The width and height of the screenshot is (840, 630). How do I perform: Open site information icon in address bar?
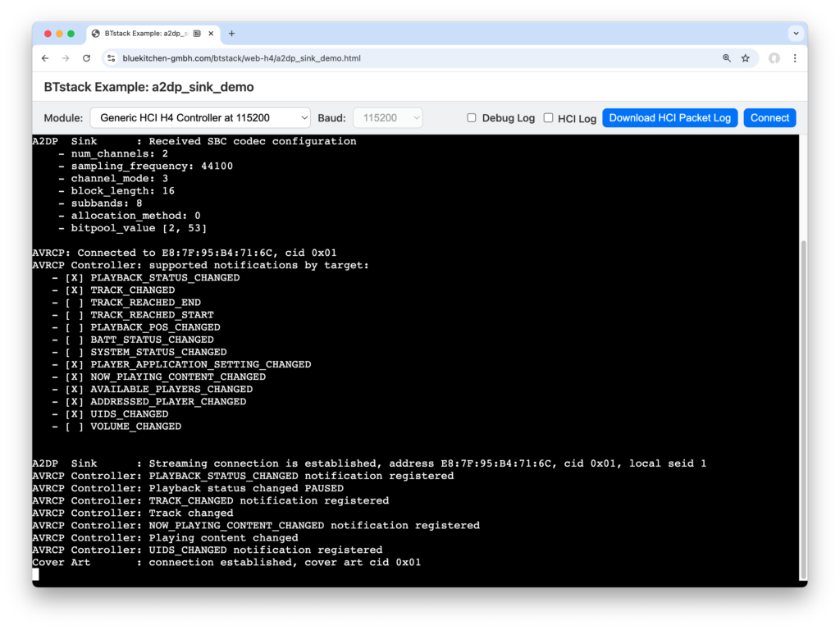tap(111, 58)
